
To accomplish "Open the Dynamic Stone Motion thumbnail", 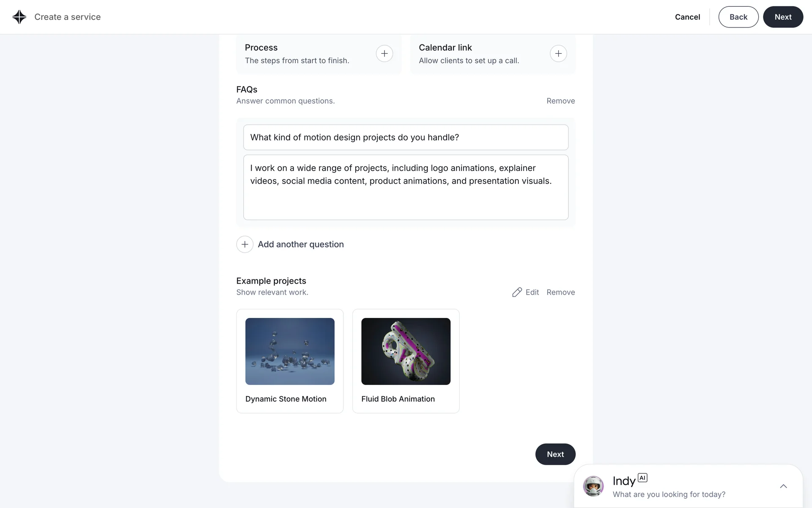I will 290,351.
